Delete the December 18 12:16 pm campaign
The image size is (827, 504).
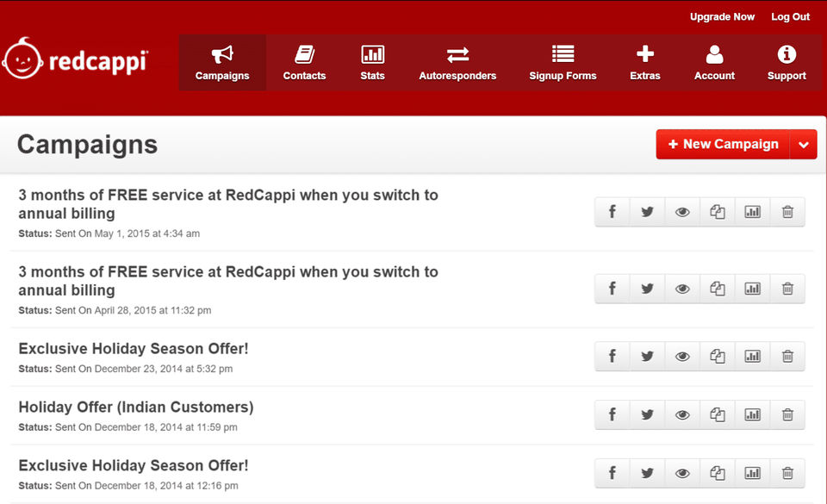787,473
